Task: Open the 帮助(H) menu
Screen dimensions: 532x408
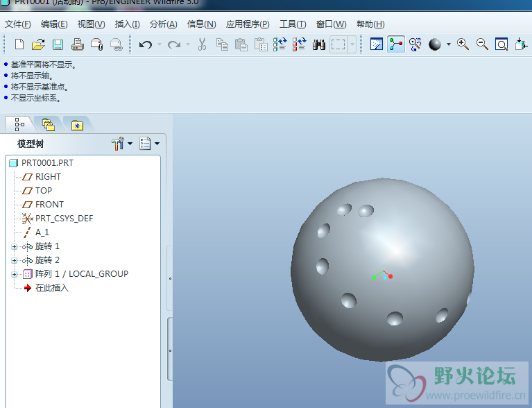Action: click(370, 24)
